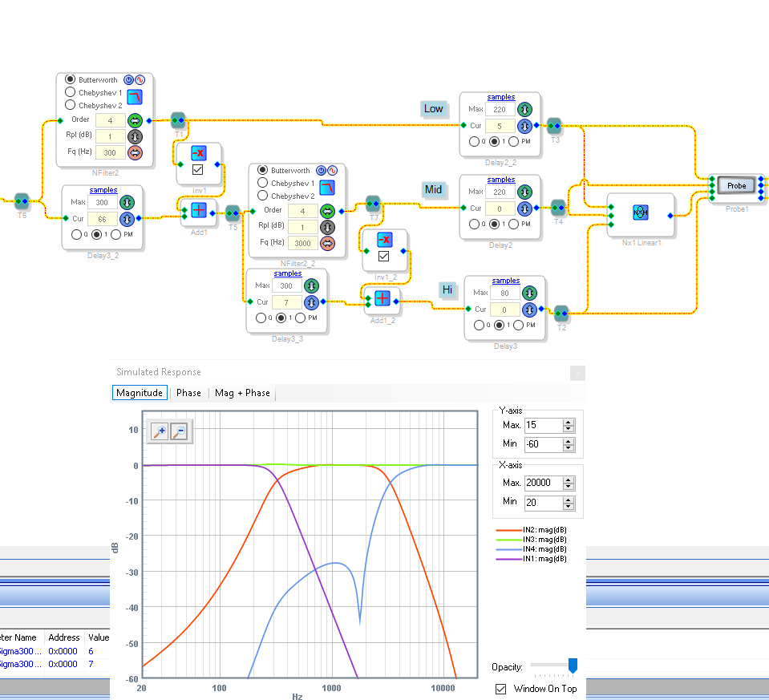Uncheck the Window On Top option
This screenshot has width=769, height=700.
(501, 689)
